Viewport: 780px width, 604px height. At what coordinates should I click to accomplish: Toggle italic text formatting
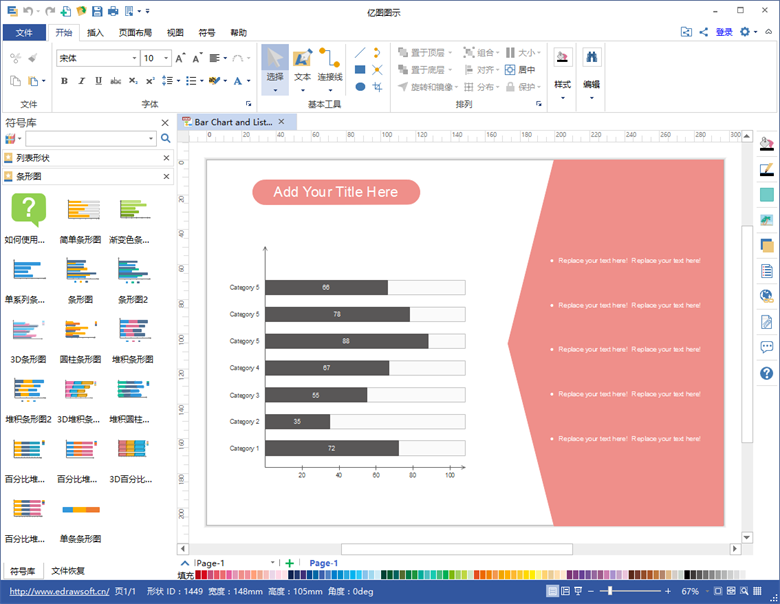click(x=79, y=81)
